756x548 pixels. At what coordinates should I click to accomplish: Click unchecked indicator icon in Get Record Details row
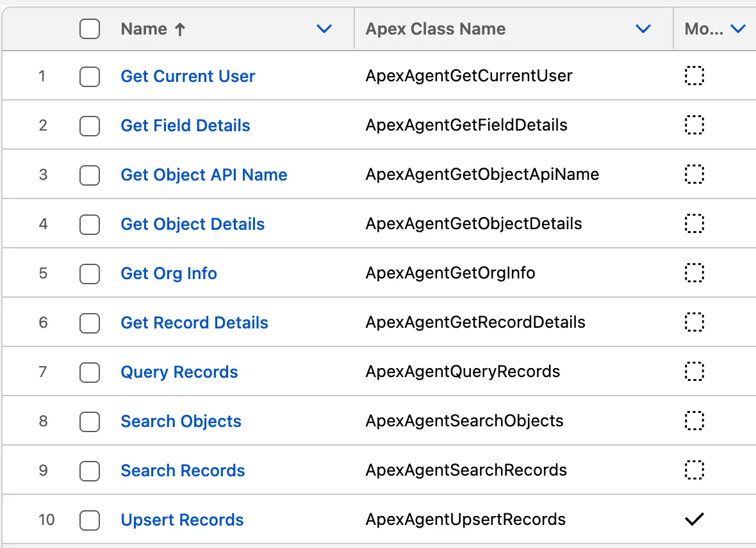[x=694, y=322]
